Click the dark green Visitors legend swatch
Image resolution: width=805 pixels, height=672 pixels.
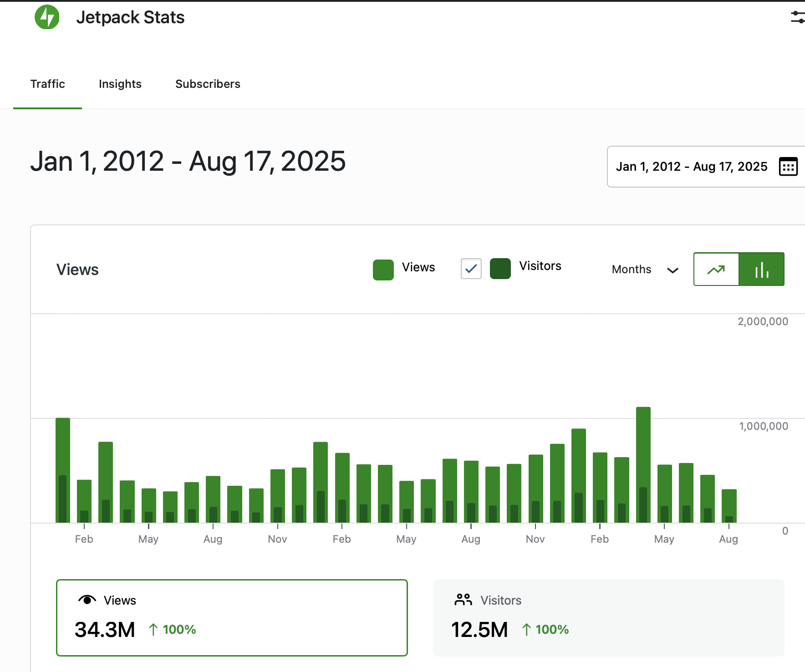click(500, 269)
